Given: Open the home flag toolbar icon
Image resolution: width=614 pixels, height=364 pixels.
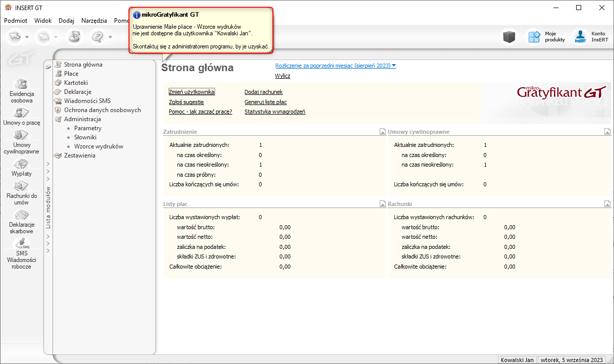Looking at the screenshot, I should coord(75,36).
